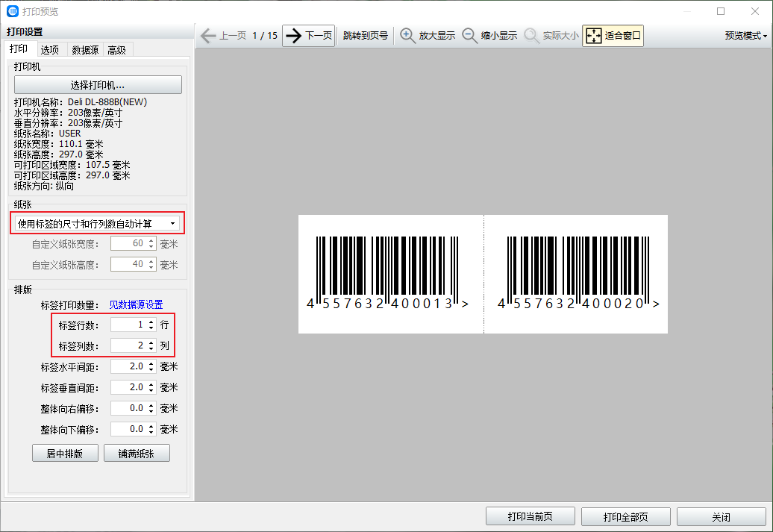Click the 标签行数 value field
The image size is (773, 532).
pos(128,325)
